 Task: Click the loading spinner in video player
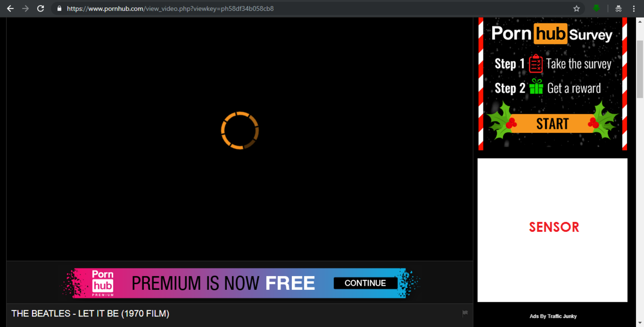[x=240, y=130]
